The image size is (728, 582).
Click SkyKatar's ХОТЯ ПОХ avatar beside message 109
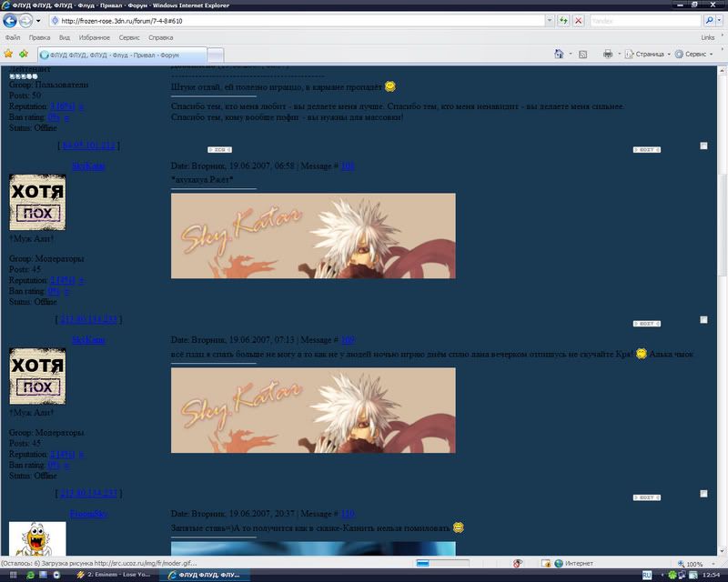pos(37,376)
